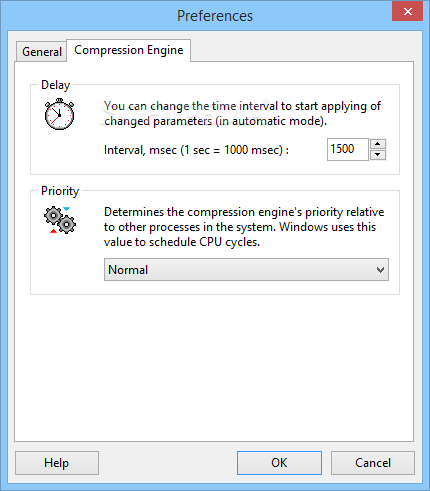The width and height of the screenshot is (430, 491).
Task: Click the empty area below the Priority group
Action: tap(214, 367)
